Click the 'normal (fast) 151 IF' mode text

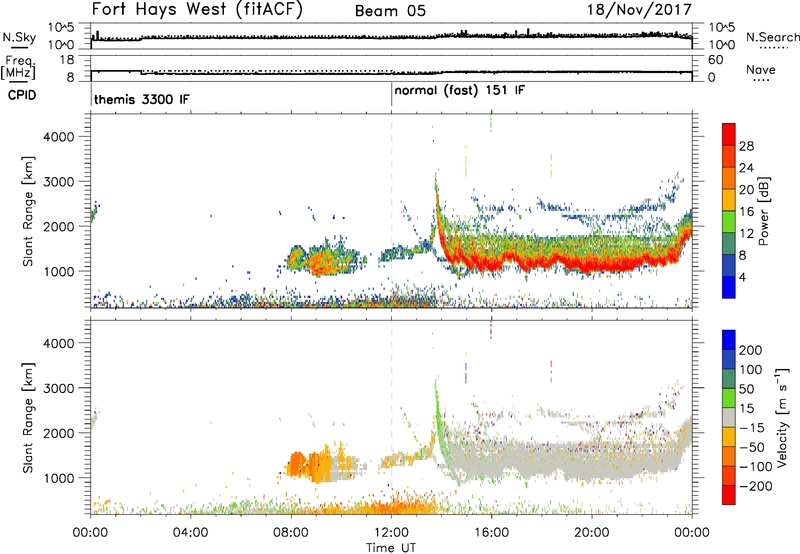pos(459,91)
